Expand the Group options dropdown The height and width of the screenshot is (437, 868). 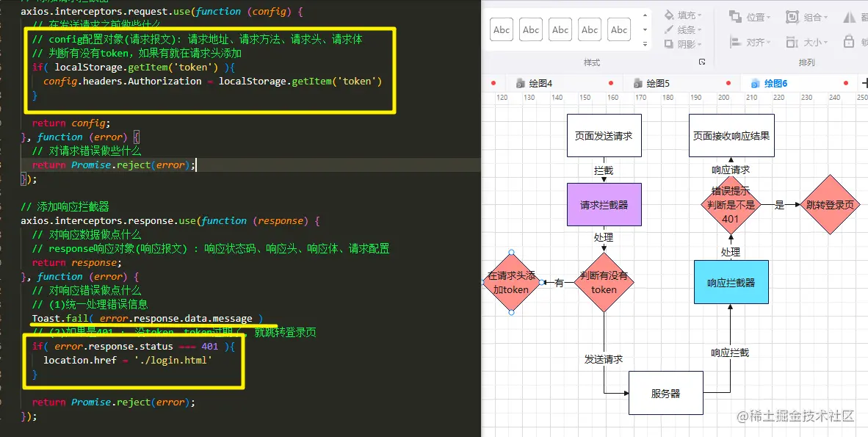825,18
